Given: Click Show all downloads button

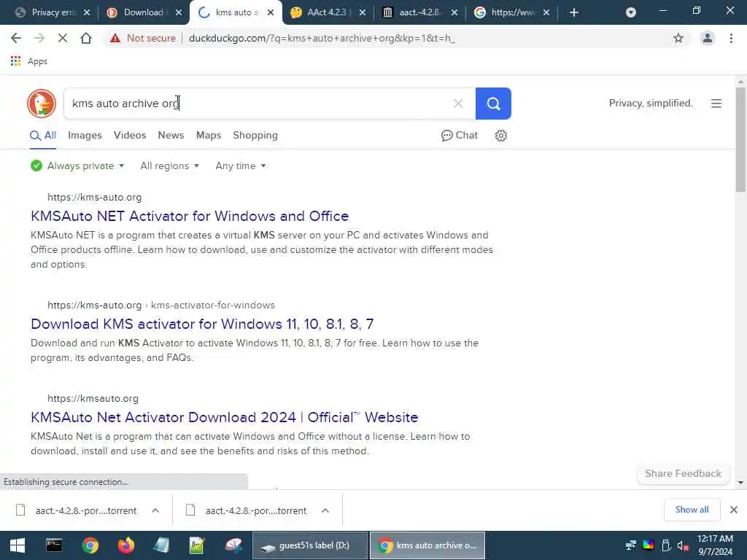Looking at the screenshot, I should click(x=692, y=510).
